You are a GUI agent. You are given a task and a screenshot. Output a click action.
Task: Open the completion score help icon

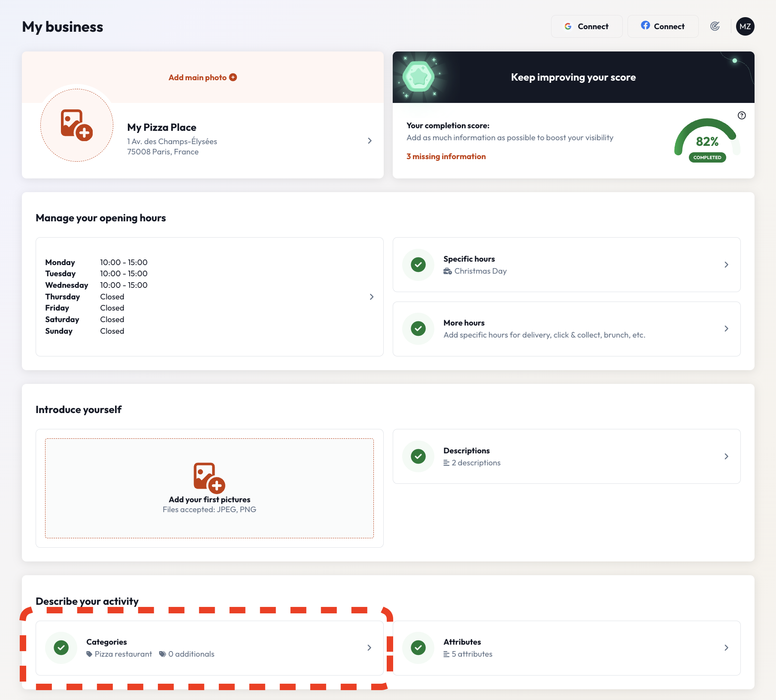tap(741, 115)
